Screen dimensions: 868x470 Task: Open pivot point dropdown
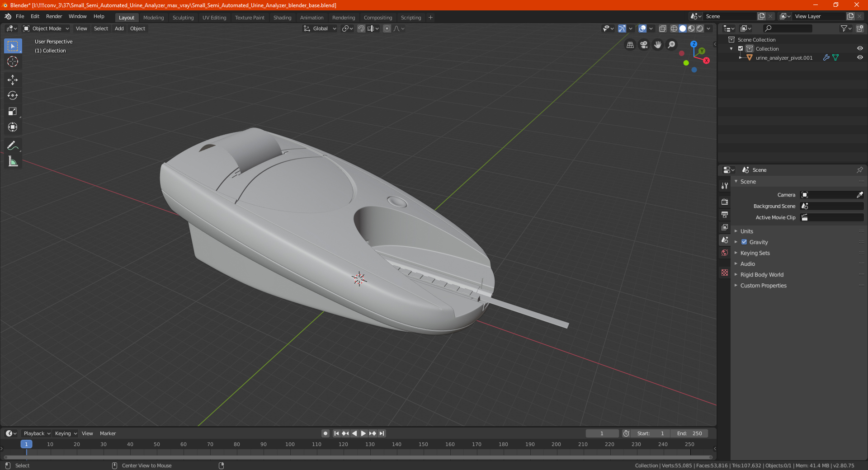pos(347,28)
